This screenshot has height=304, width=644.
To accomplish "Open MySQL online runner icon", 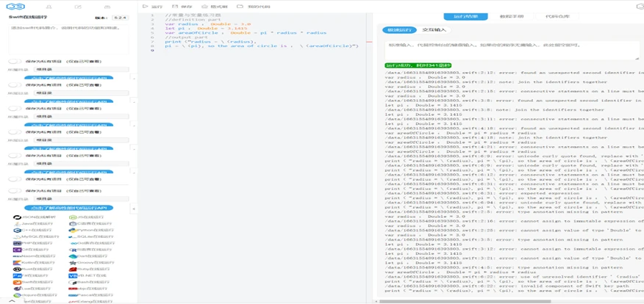I will pyautogui.click(x=17, y=236).
